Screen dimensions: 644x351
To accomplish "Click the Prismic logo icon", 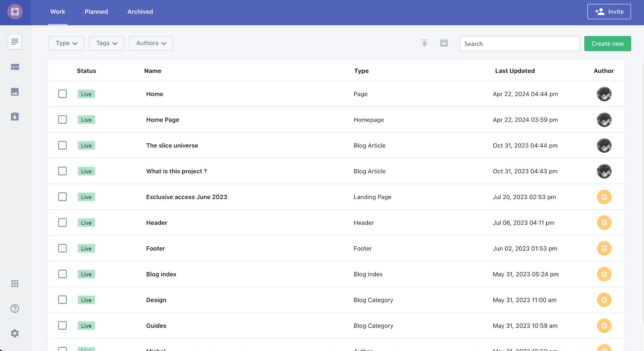I will point(15,12).
